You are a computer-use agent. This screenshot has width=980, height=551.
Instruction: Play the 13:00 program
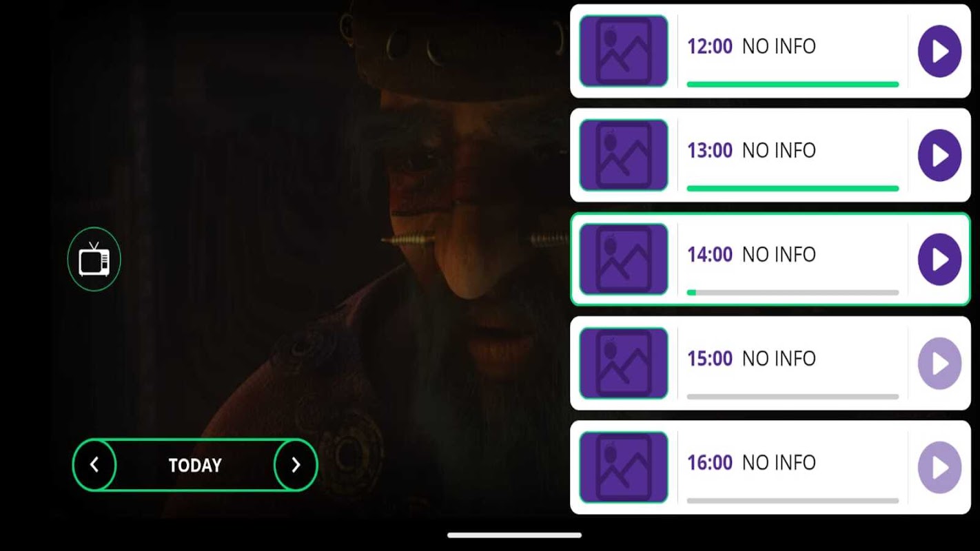click(939, 156)
